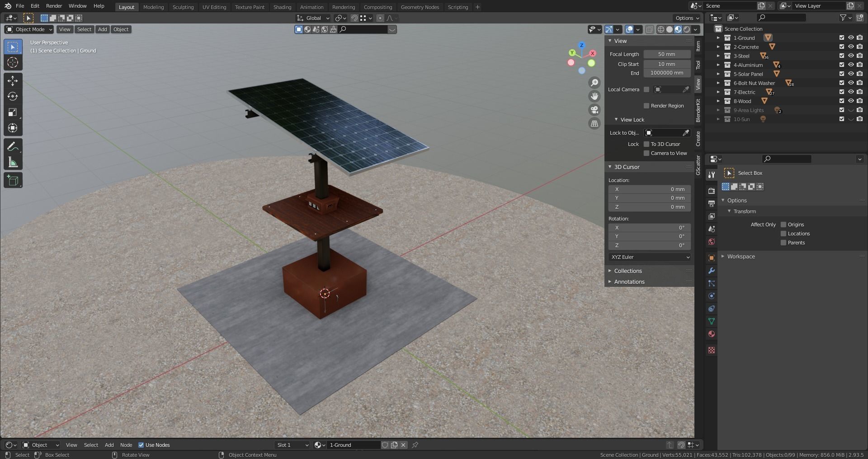
Task: Open the header Options popover
Action: coord(687,18)
